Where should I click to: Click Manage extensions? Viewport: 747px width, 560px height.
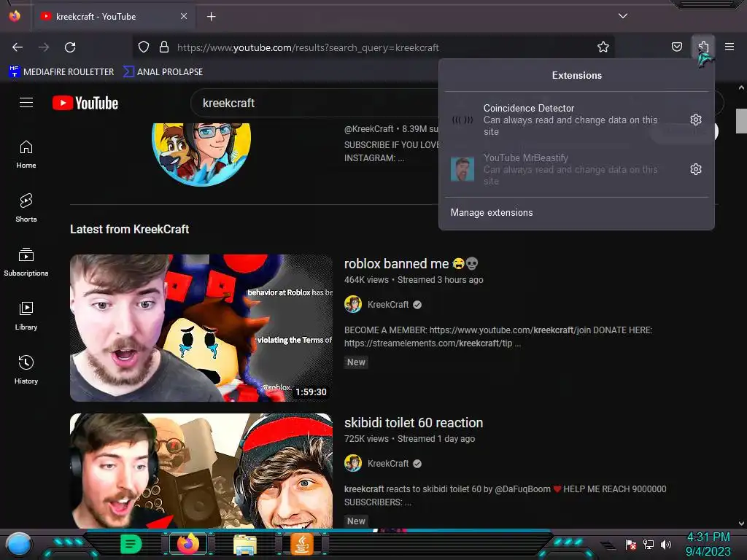coord(492,212)
